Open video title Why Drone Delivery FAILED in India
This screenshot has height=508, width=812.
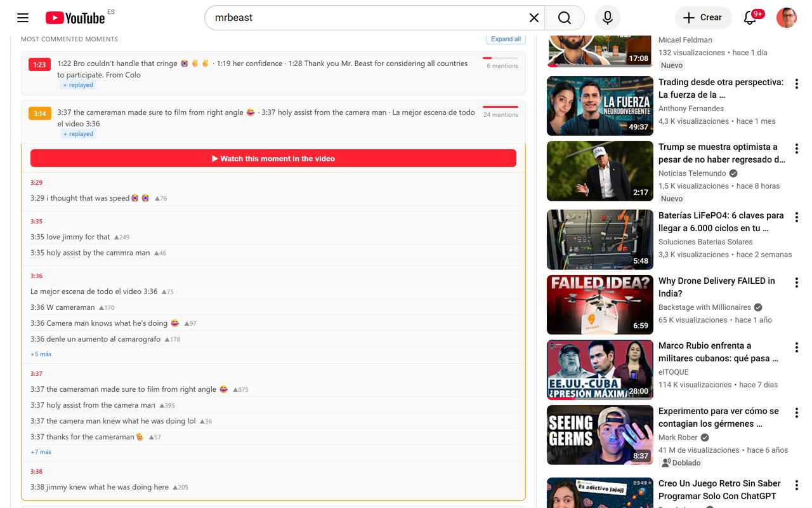tap(717, 287)
